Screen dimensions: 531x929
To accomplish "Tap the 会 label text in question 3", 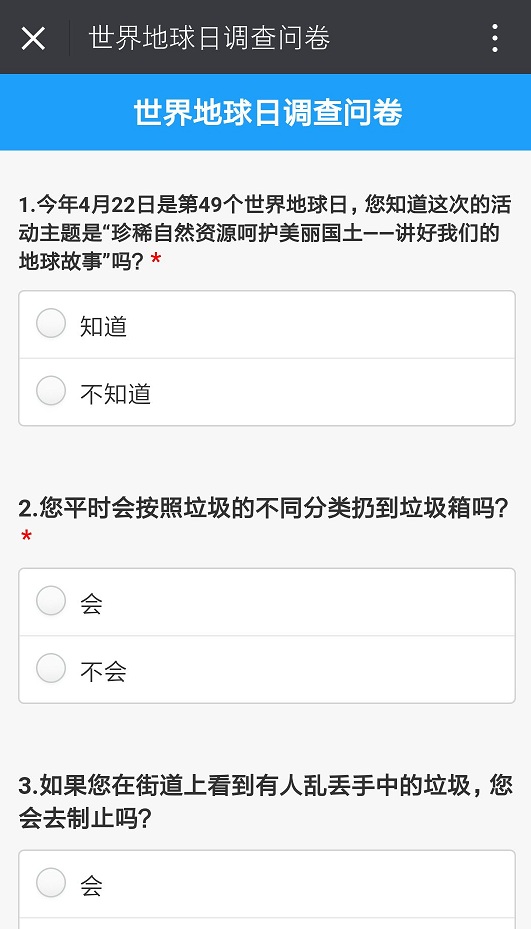I will point(91,886).
